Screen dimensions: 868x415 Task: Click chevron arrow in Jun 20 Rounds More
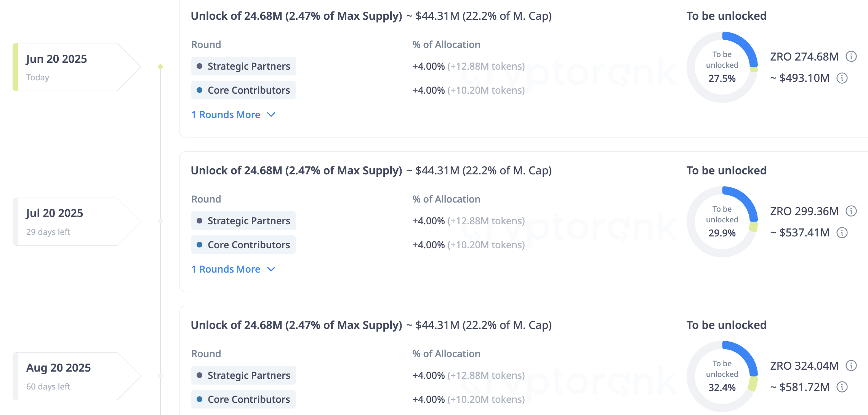271,115
